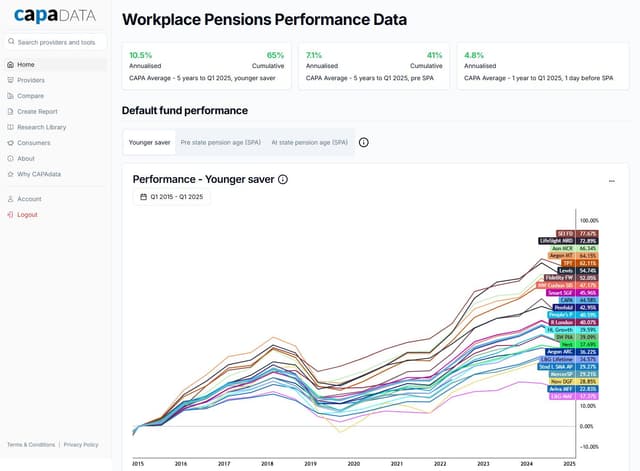Click the Create Report document icon
The width and height of the screenshot is (640, 471).
coord(10,112)
